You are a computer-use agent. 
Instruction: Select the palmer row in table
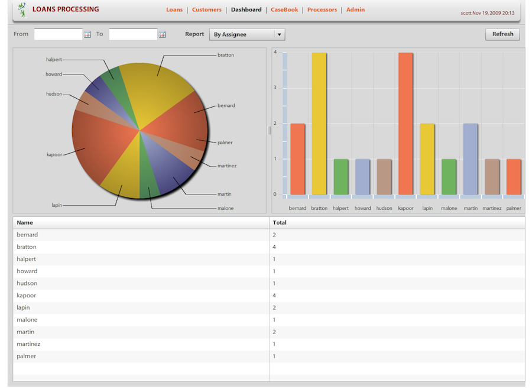[x=269, y=357]
